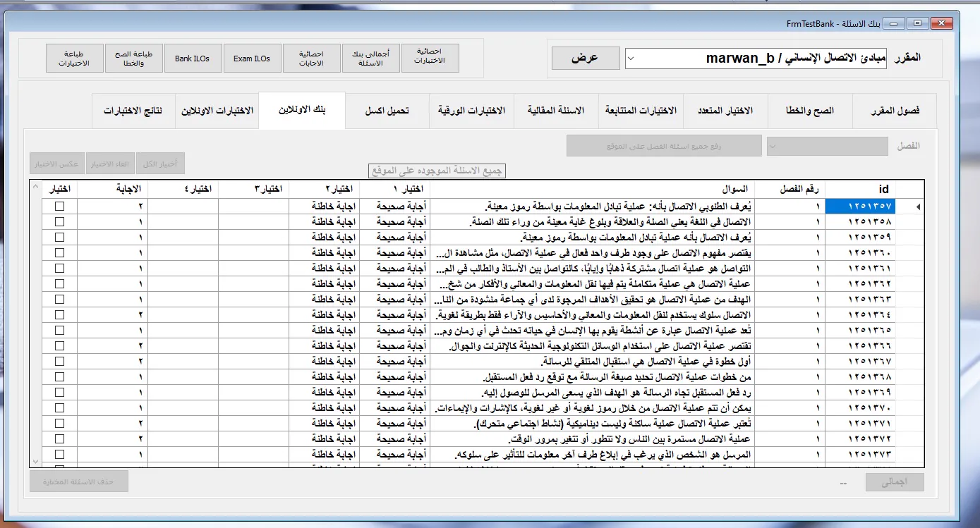Click the grid scrollbar up arrow
The width and height of the screenshot is (980, 528).
(x=35, y=187)
